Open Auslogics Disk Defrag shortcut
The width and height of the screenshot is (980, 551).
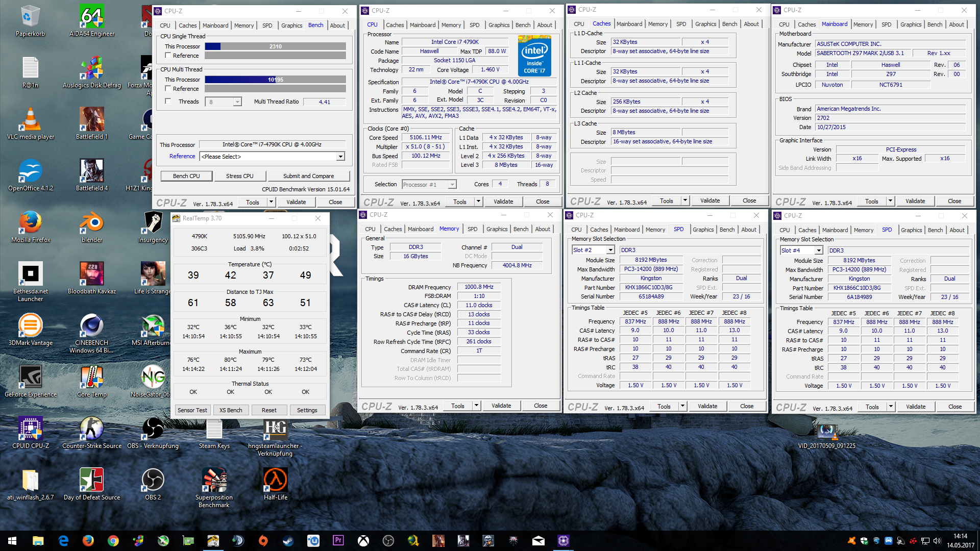92,72
